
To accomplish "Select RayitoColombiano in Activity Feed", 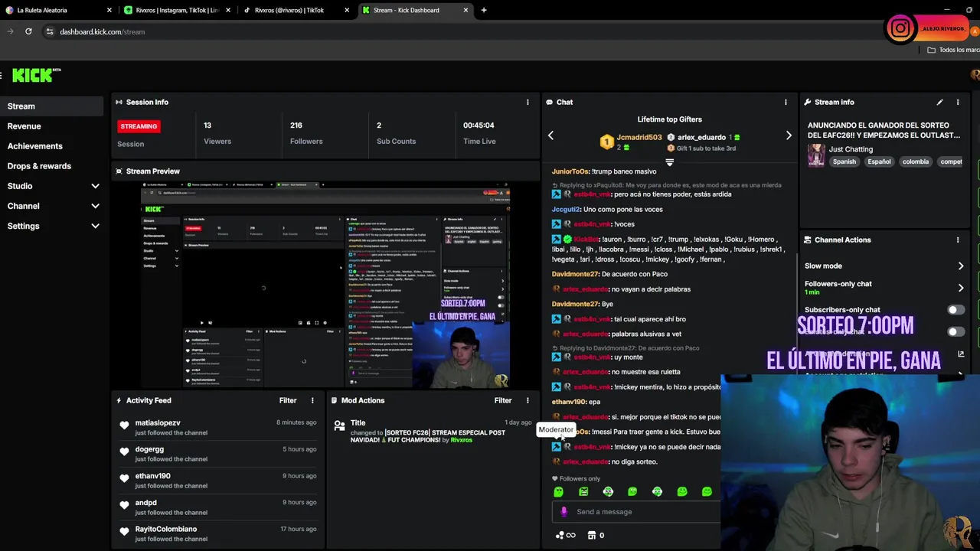I will [x=166, y=529].
